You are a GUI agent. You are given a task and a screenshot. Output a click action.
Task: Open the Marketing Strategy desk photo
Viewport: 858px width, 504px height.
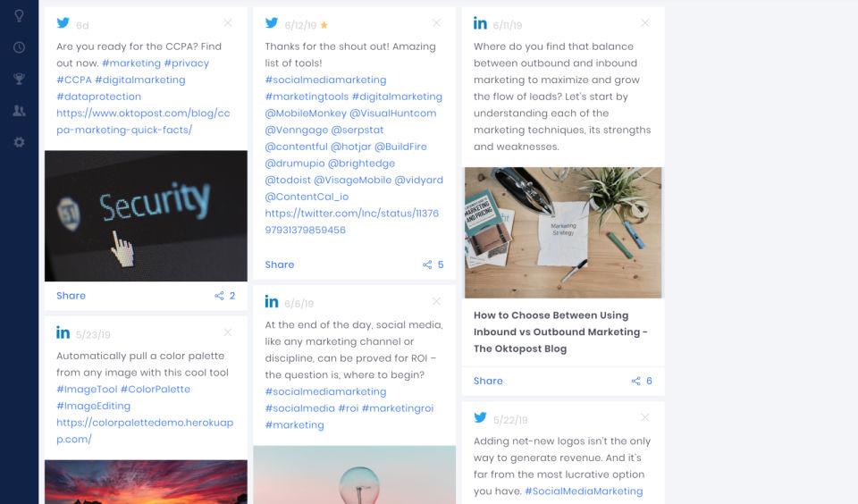pyautogui.click(x=563, y=232)
